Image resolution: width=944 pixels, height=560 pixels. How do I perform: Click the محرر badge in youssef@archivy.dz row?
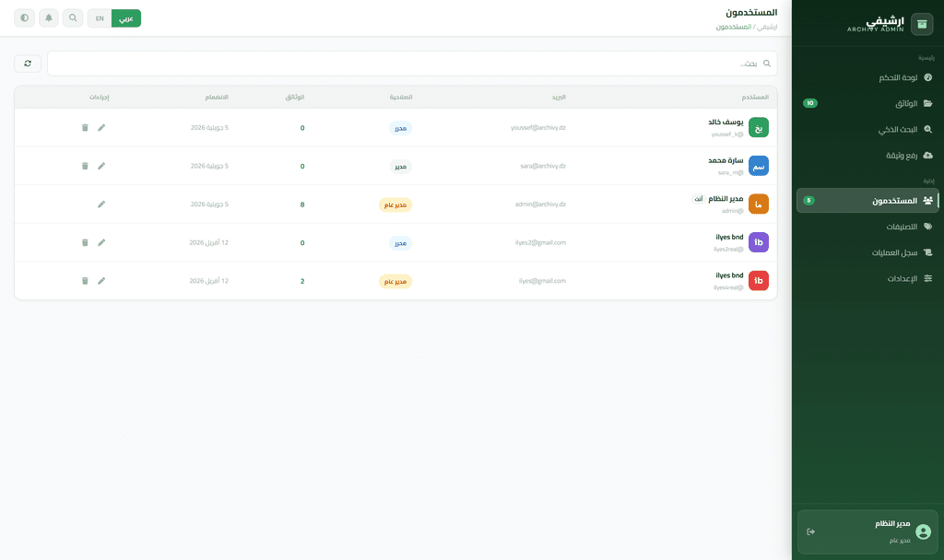coord(400,128)
